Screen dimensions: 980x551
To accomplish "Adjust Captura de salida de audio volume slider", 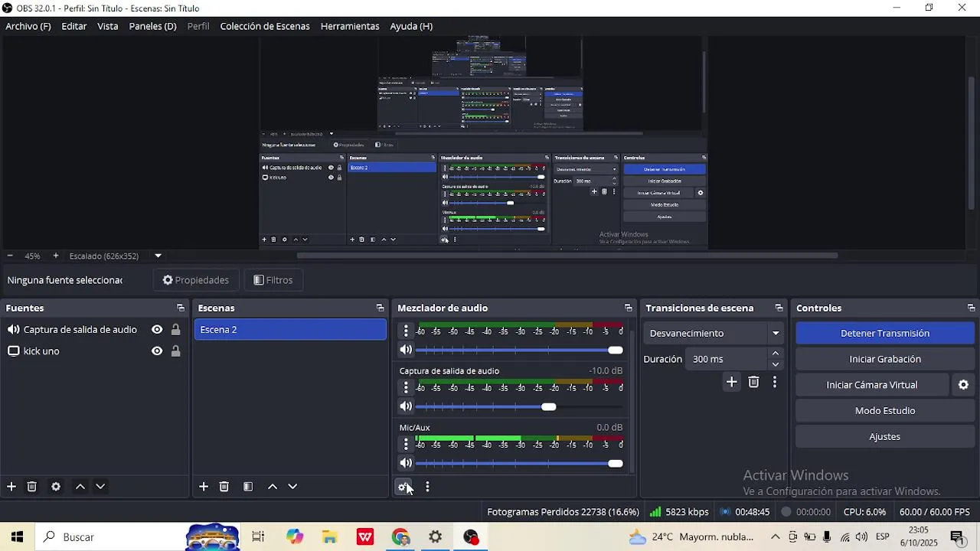I will pyautogui.click(x=519, y=407).
